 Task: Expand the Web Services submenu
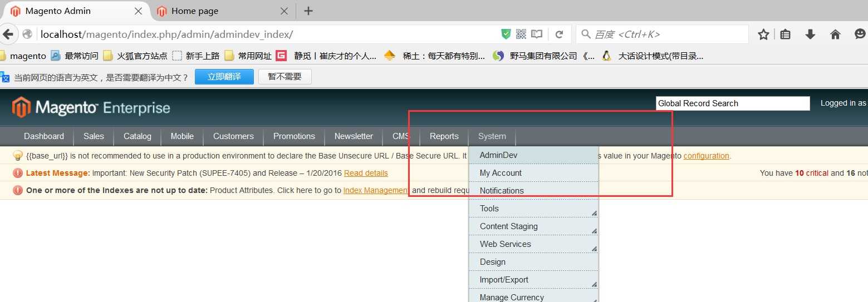[533, 244]
